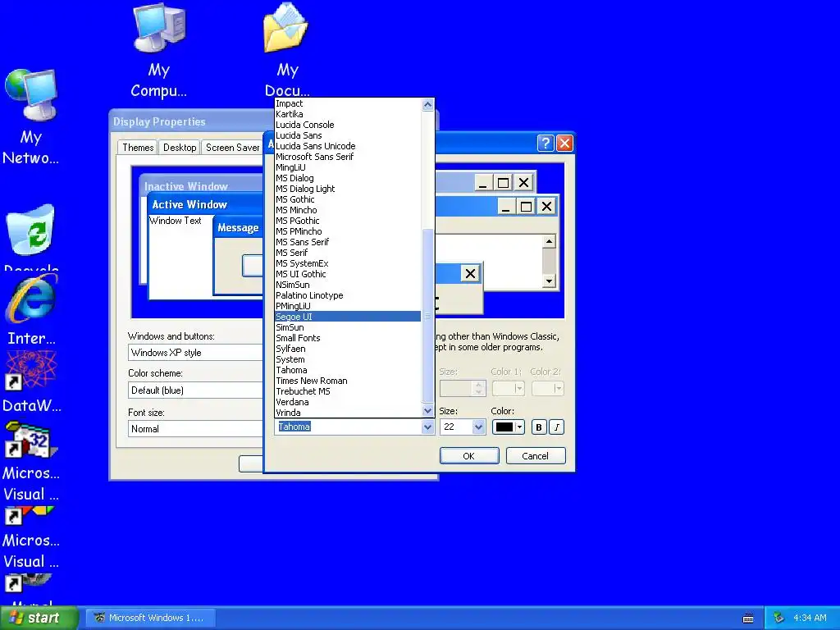Image resolution: width=840 pixels, height=630 pixels.
Task: Choose Lucida Console from the font list
Action: [348, 125]
